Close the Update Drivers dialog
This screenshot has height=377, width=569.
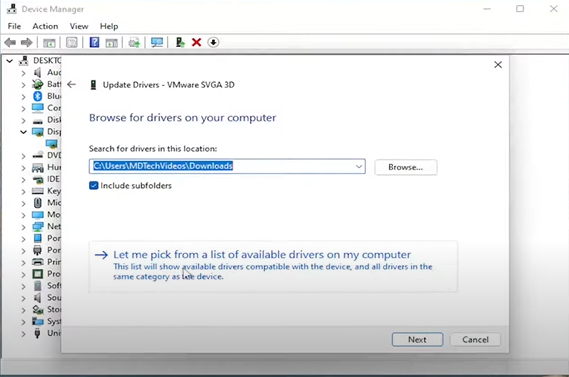pyautogui.click(x=498, y=65)
